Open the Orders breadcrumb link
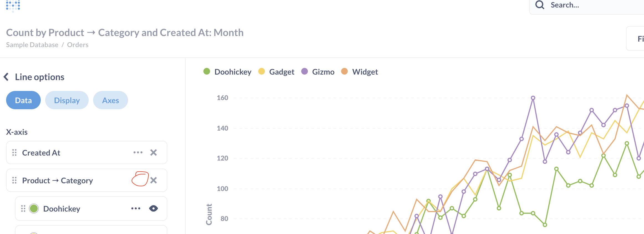Viewport: 644px width, 234px height. coord(78,45)
